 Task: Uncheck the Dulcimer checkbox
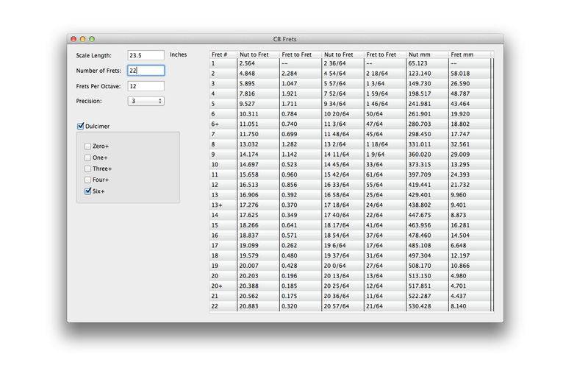(x=80, y=126)
